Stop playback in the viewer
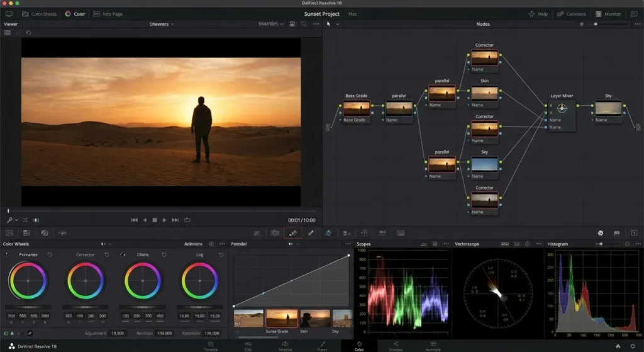The image size is (644, 352). tap(155, 220)
